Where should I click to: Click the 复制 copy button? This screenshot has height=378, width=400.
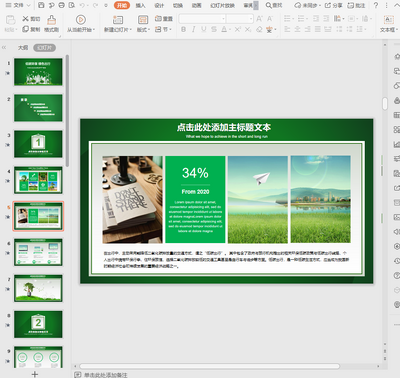[31, 29]
